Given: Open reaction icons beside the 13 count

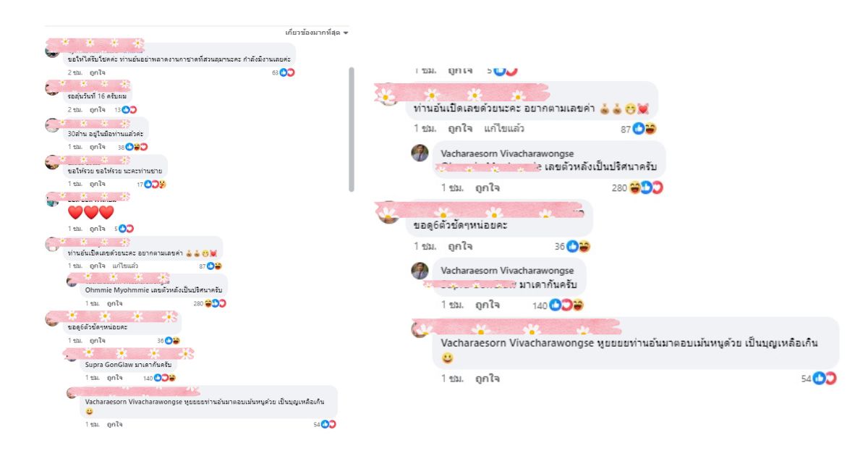Looking at the screenshot, I should pyautogui.click(x=129, y=109).
